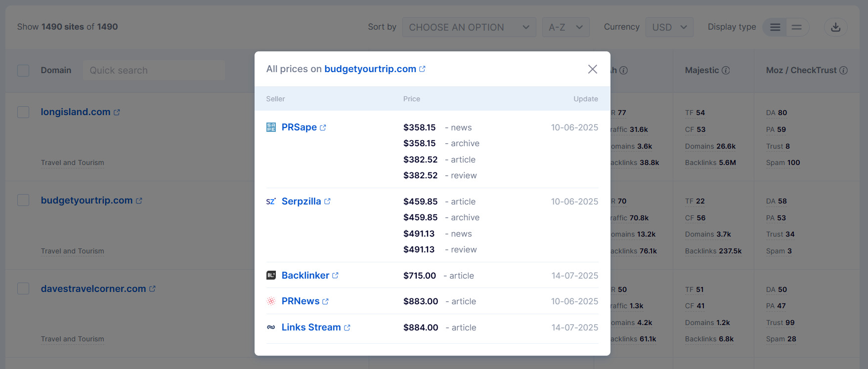Click PRSape $382.52 review price

tap(421, 175)
